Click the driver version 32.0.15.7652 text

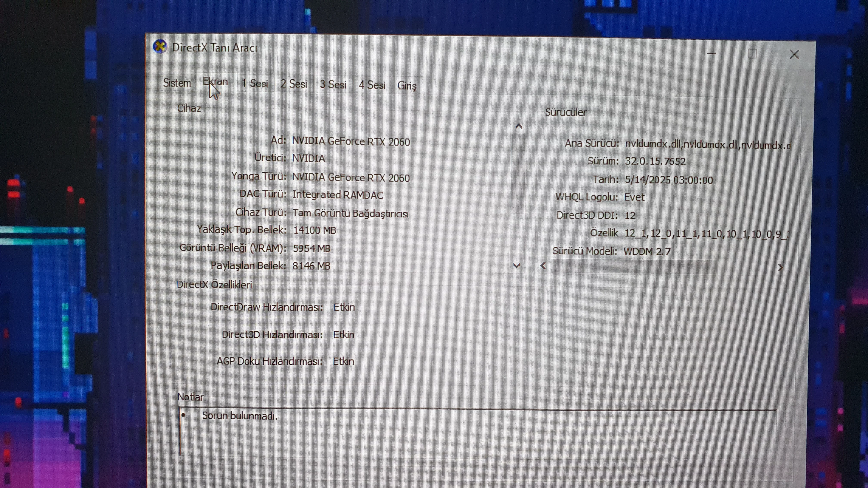pyautogui.click(x=655, y=161)
